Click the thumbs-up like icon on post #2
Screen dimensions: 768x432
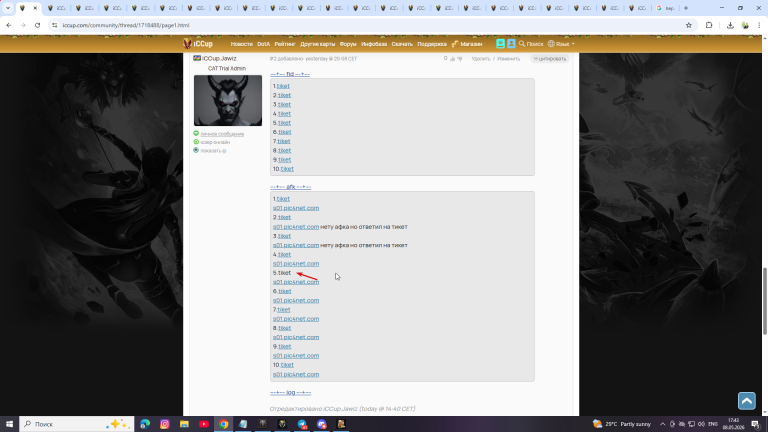pyautogui.click(x=453, y=59)
